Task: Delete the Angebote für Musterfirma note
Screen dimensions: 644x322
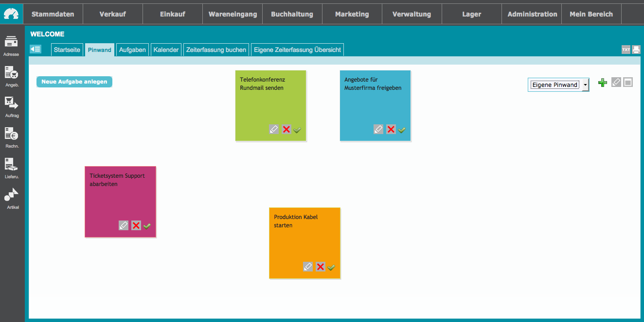Action: (x=391, y=129)
